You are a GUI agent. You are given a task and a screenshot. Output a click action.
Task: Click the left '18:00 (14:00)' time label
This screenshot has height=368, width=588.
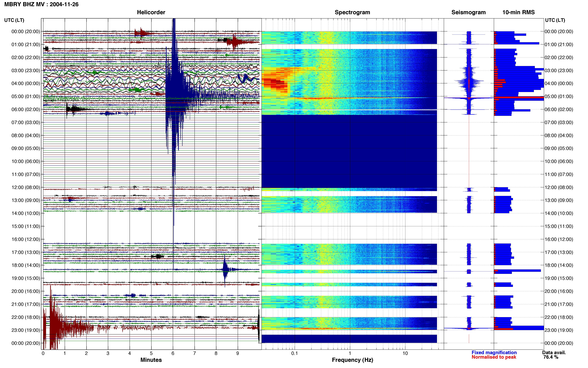click(x=26, y=265)
